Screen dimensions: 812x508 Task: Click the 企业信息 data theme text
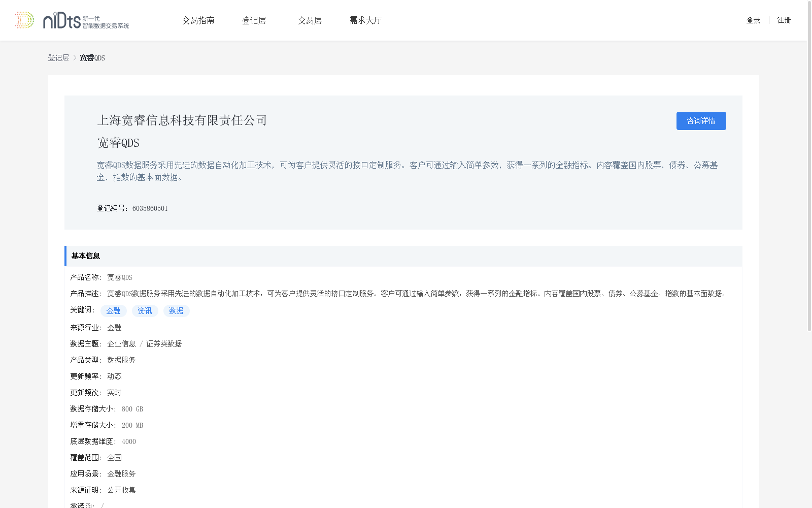tap(121, 344)
